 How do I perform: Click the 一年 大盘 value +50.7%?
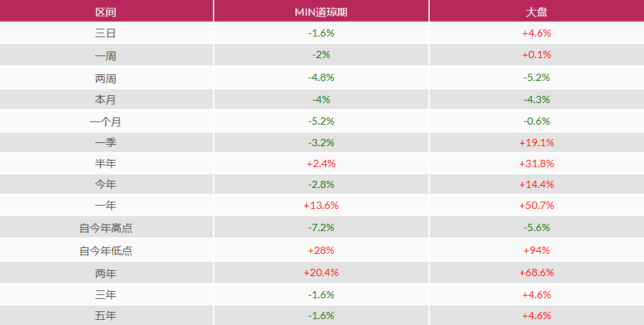[x=536, y=205]
